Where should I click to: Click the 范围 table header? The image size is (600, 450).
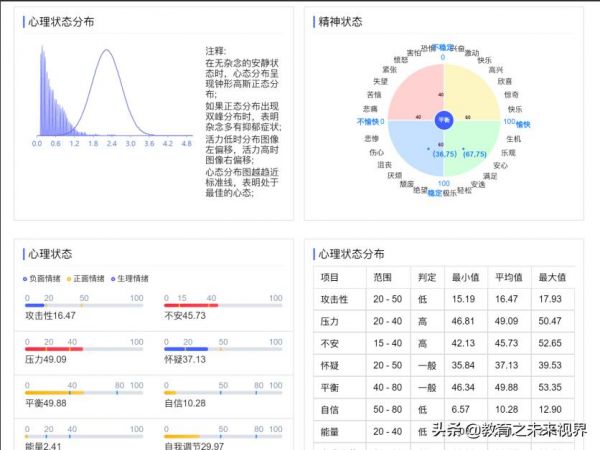[x=382, y=277]
